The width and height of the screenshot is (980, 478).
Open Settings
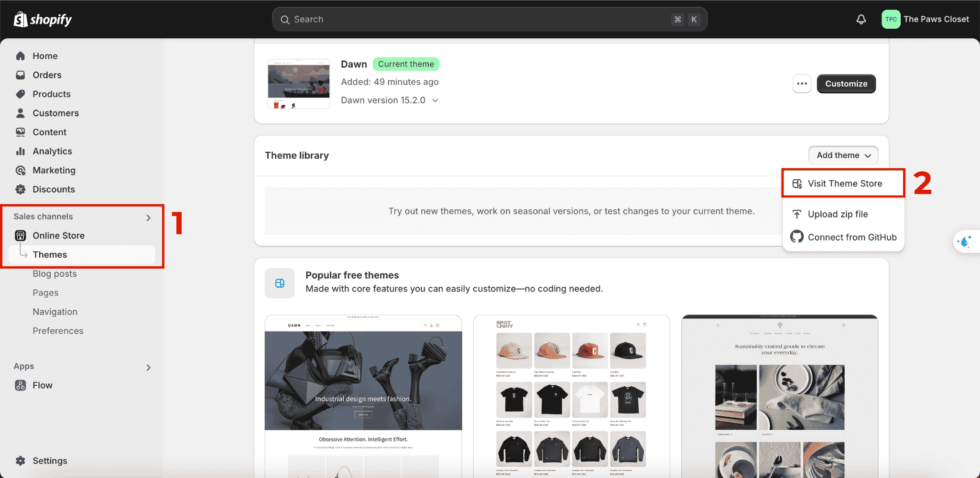coord(50,461)
